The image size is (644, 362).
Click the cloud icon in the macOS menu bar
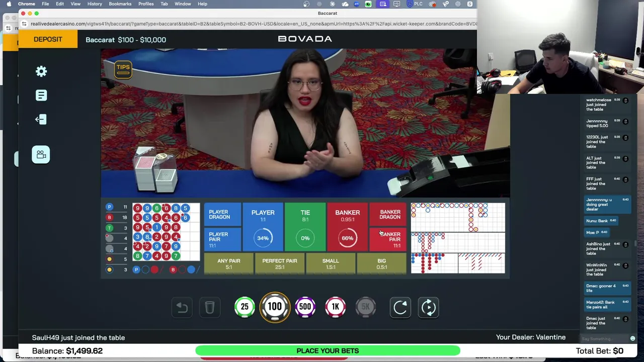345,4
